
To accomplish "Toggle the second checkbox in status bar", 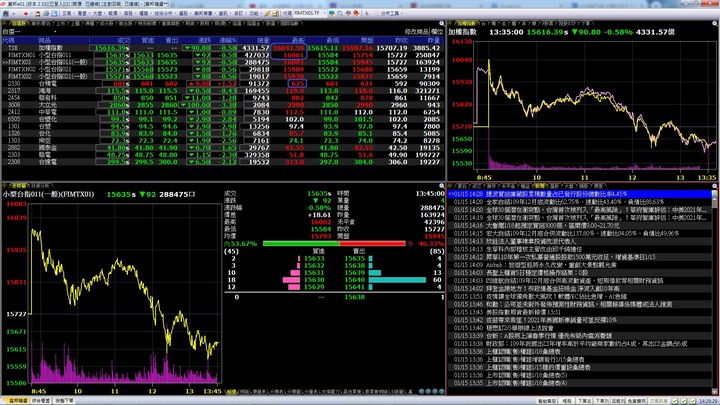I will [684, 401].
